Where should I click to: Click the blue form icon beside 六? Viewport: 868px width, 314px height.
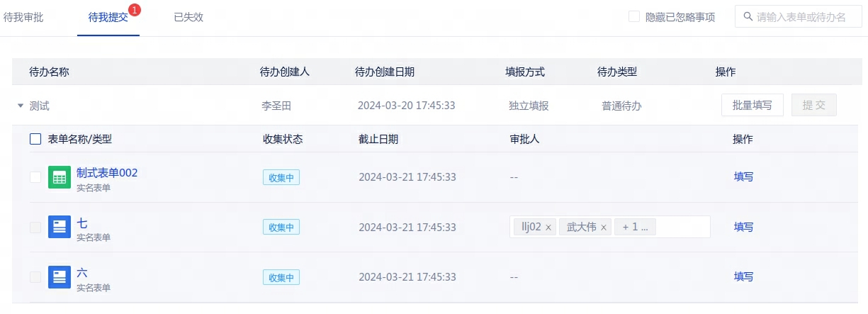60,276
